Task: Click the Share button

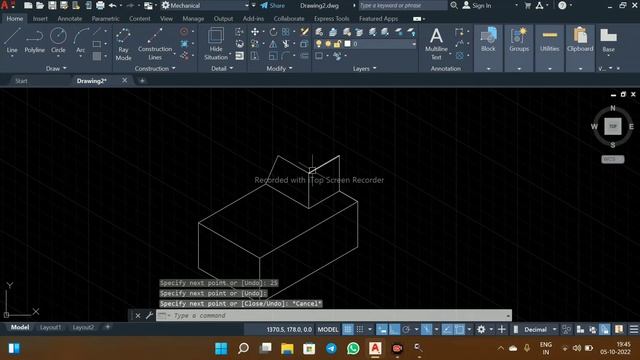Action: [273, 5]
